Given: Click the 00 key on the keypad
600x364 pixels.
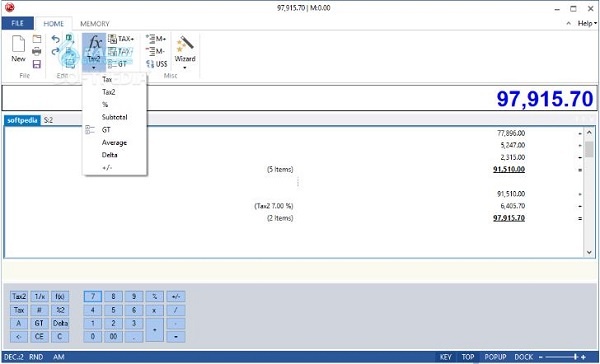Looking at the screenshot, I should pos(113,337).
